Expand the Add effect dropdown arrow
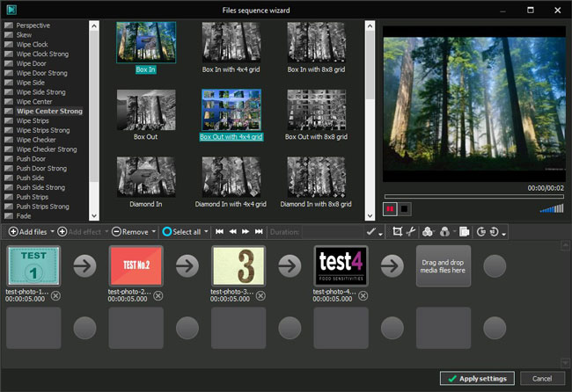 (x=106, y=232)
